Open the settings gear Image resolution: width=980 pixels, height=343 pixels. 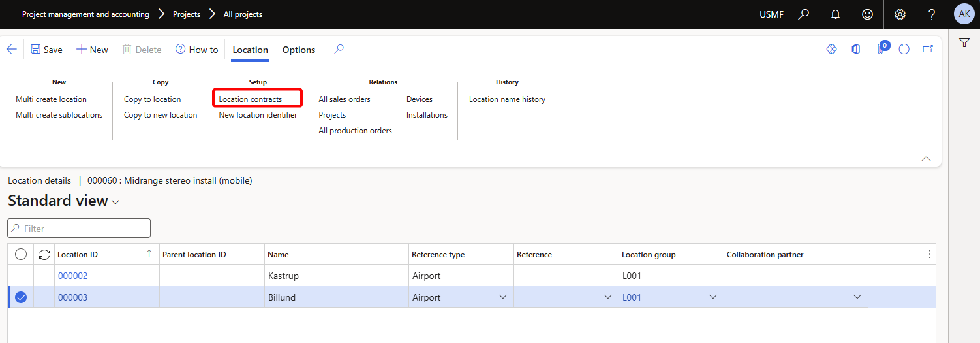pyautogui.click(x=900, y=14)
